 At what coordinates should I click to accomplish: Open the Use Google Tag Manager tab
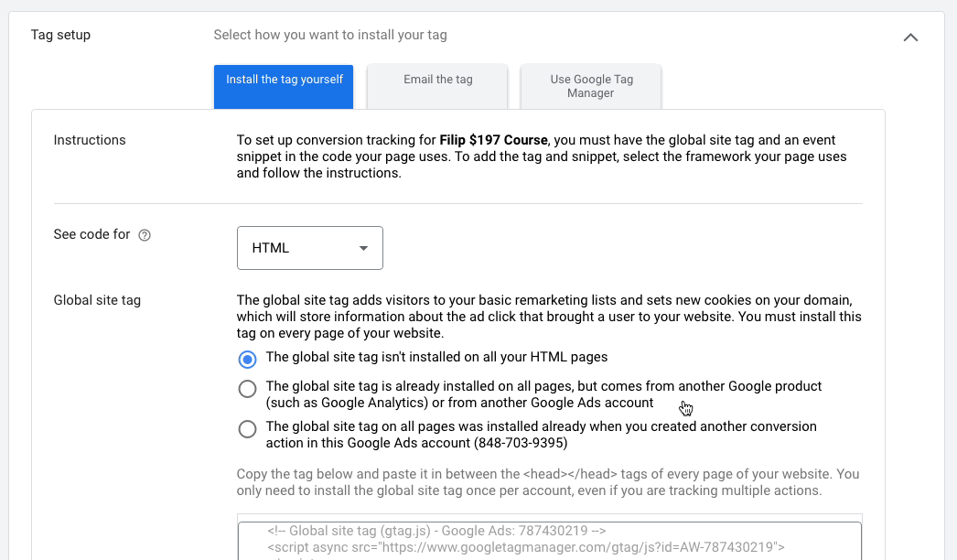tap(591, 86)
